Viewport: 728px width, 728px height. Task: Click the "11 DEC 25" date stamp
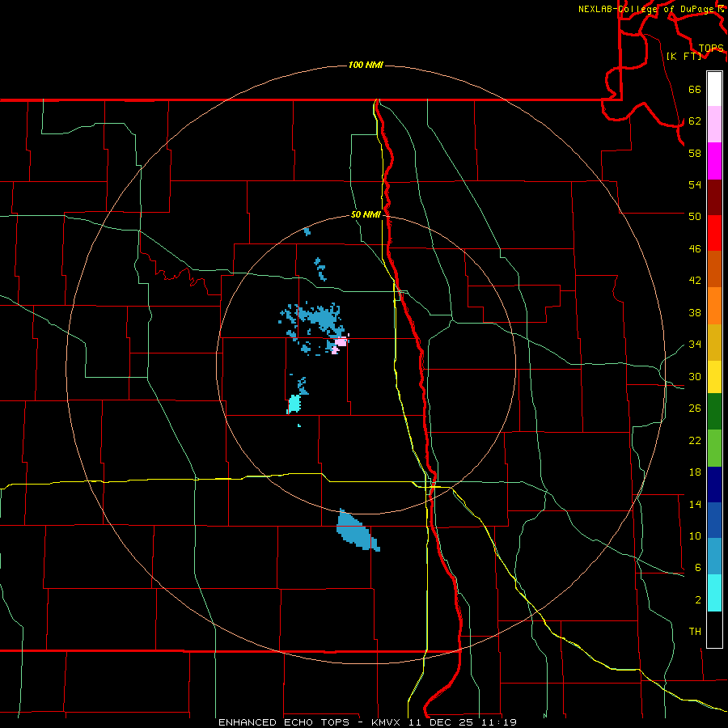tap(440, 722)
